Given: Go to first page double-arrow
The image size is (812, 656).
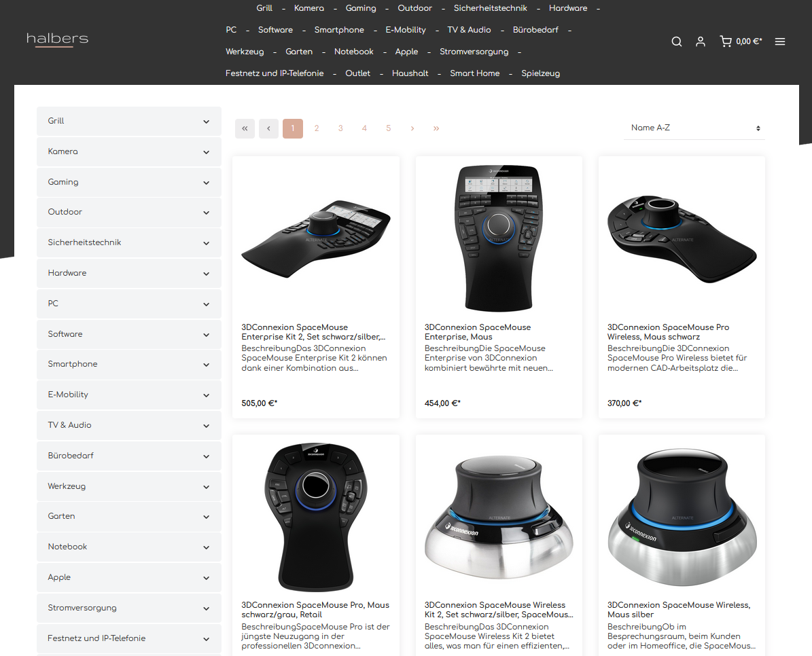Looking at the screenshot, I should coord(245,128).
